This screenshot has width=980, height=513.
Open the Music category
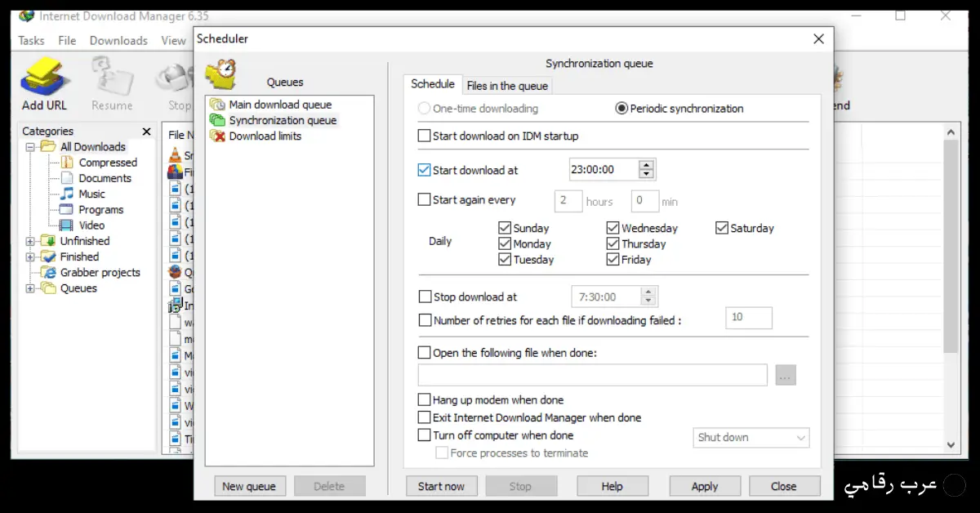(91, 194)
